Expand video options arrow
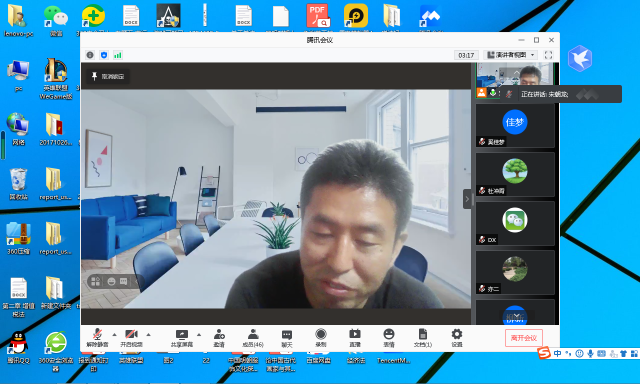640x384 pixels. [x=149, y=335]
